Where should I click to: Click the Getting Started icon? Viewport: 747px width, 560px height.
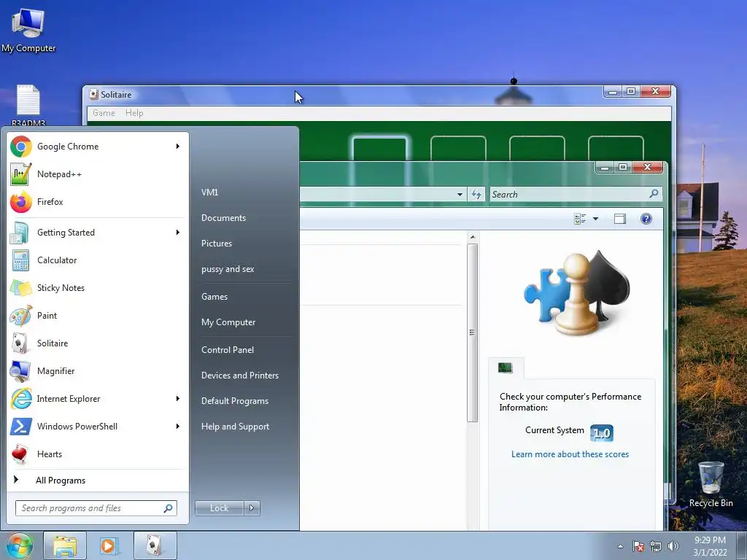20,233
